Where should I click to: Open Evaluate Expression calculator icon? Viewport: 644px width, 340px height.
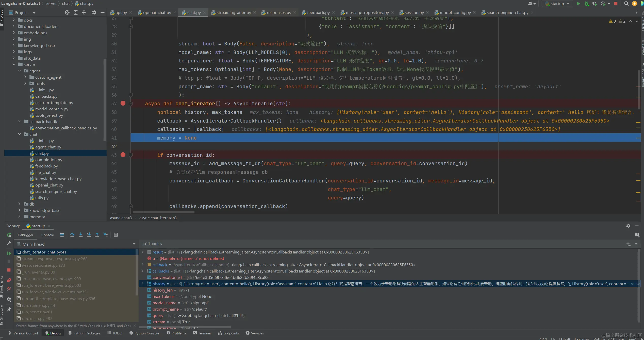click(x=116, y=235)
